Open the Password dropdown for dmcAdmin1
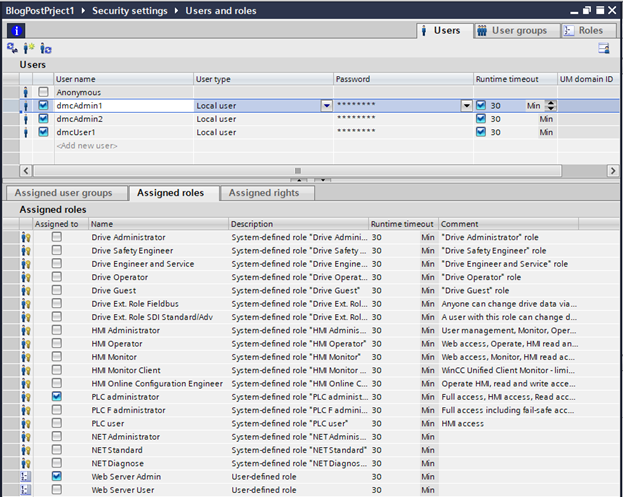This screenshot has width=623, height=497. click(466, 105)
